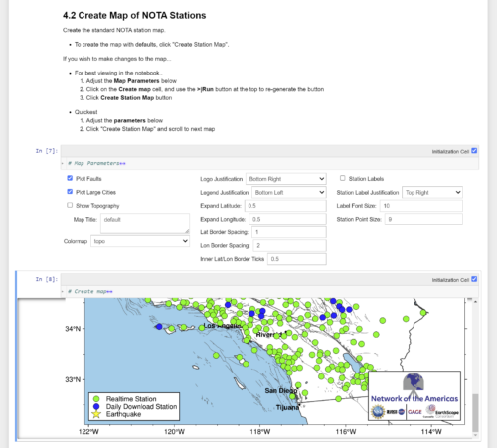Click the Inner Lat/Lon Border Ticks field
Screen dimensions: 497x448
tap(297, 259)
